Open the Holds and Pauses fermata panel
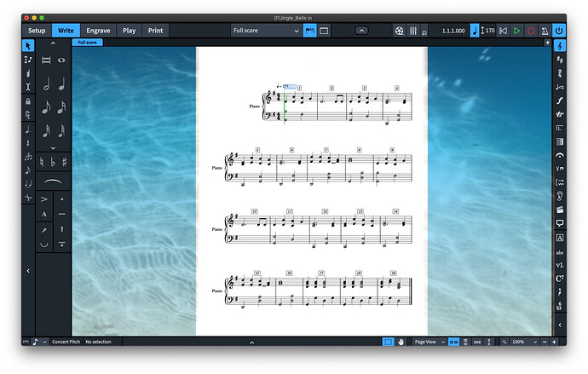 [560, 155]
